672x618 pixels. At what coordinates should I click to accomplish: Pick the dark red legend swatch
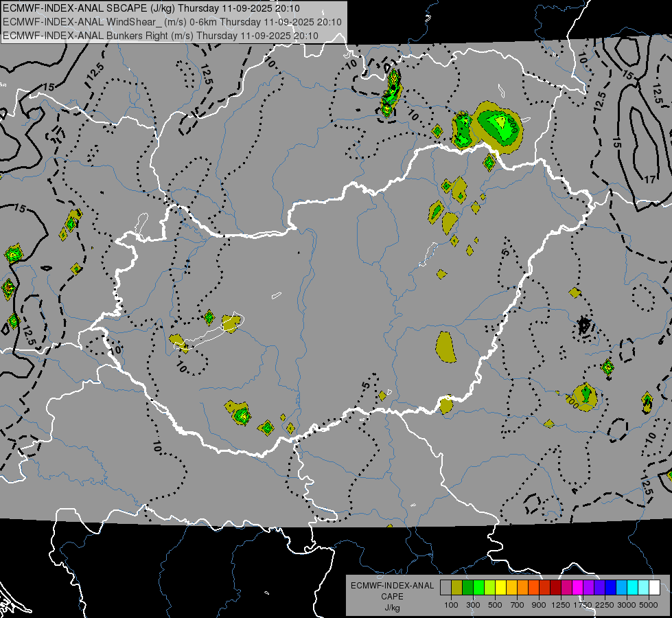tap(555, 587)
